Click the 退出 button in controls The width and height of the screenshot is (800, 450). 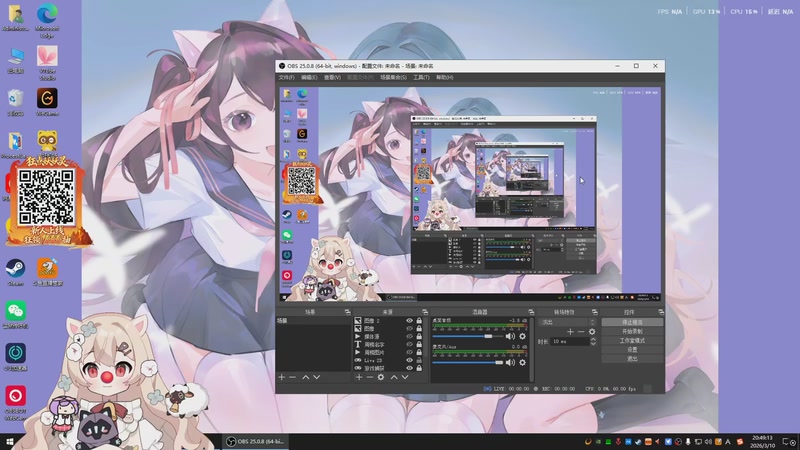point(632,359)
